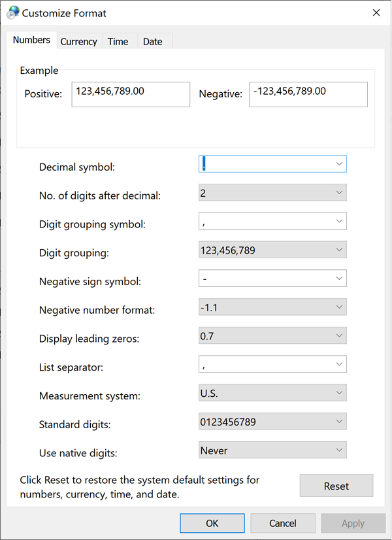This screenshot has height=540, width=392.
Task: Select the Date tab
Action: (152, 41)
